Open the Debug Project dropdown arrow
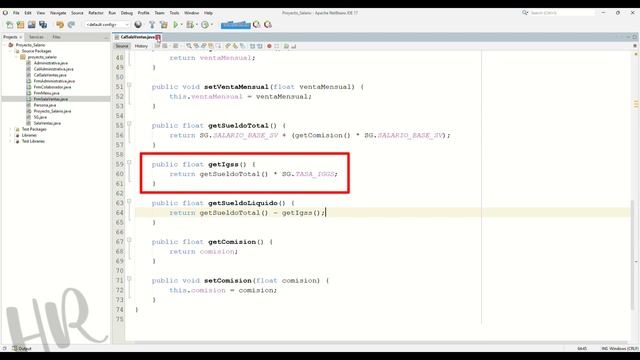This screenshot has height=360, width=640. click(x=196, y=24)
